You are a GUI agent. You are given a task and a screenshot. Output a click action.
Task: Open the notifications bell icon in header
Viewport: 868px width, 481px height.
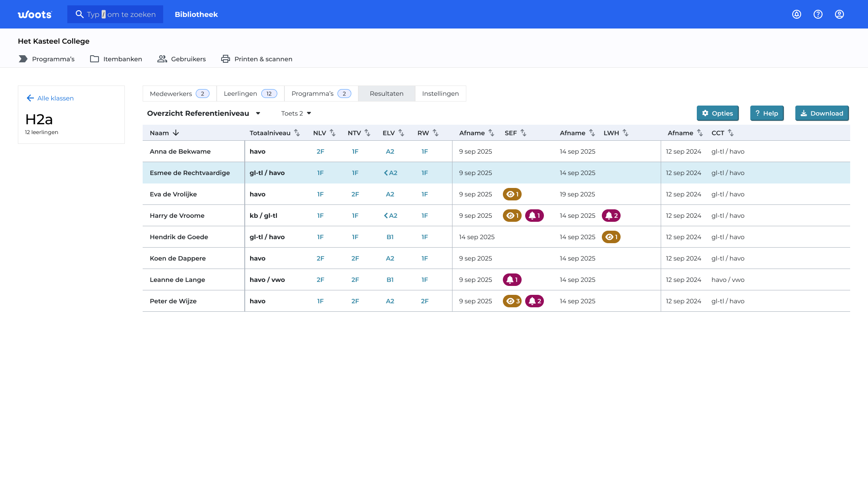click(x=797, y=14)
